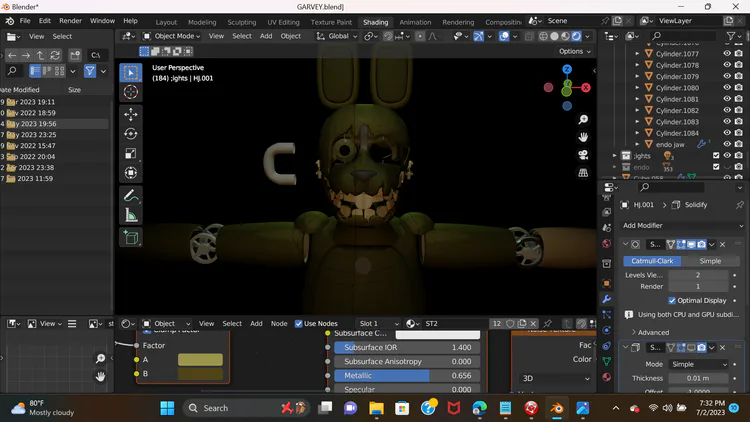Select the Annotate tool
Screen dimensions: 750x422
(x=131, y=196)
